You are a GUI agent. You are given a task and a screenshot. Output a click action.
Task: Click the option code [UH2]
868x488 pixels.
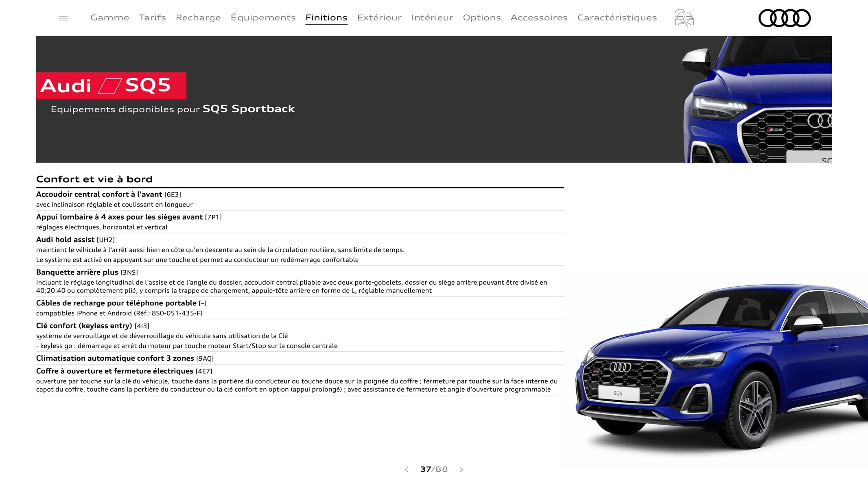coord(106,240)
